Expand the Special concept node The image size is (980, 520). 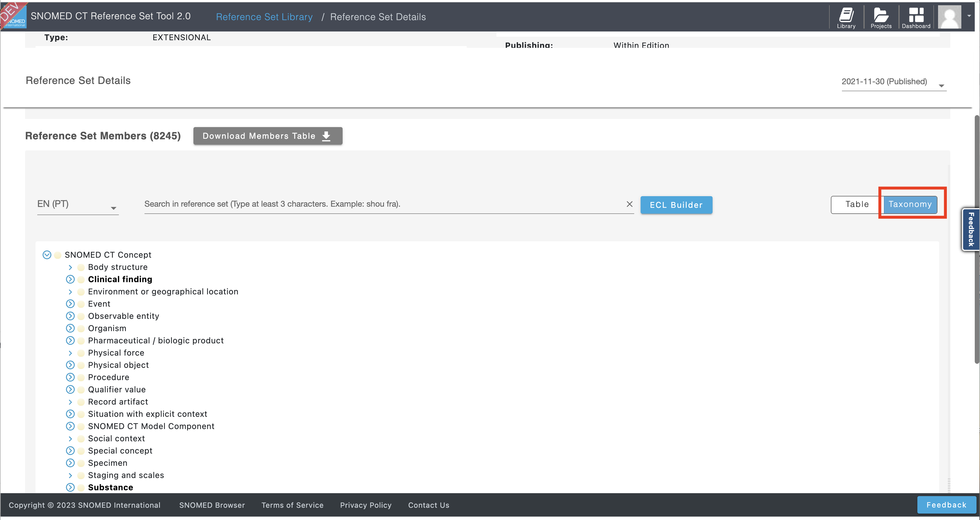click(x=70, y=451)
